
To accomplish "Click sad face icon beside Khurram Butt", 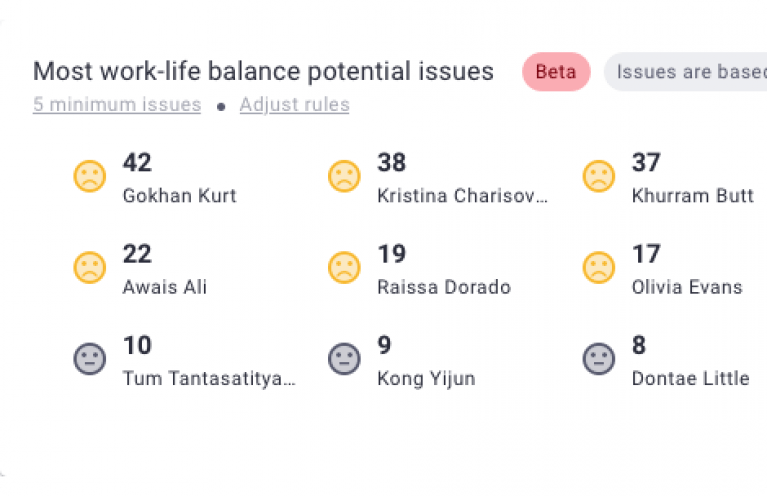I will (599, 177).
